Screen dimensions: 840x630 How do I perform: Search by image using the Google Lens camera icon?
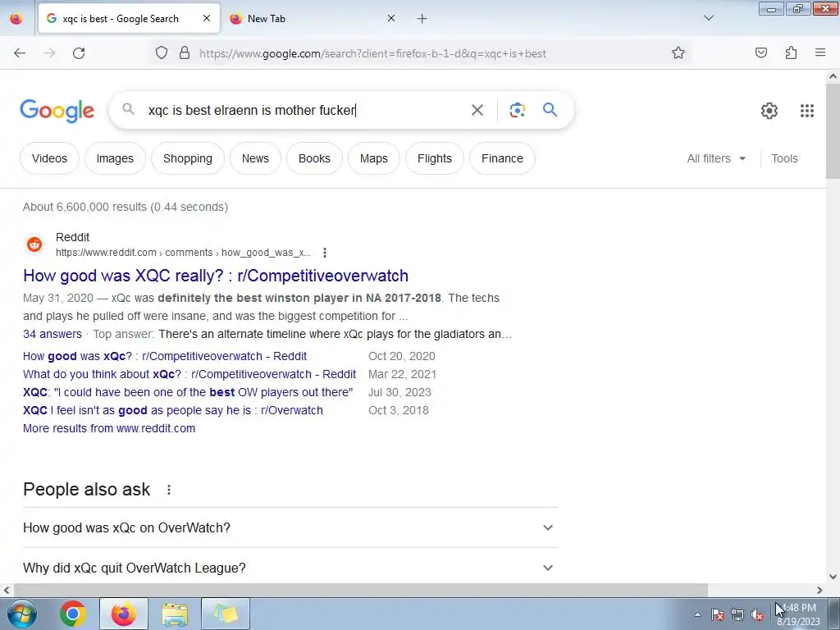tap(517, 111)
